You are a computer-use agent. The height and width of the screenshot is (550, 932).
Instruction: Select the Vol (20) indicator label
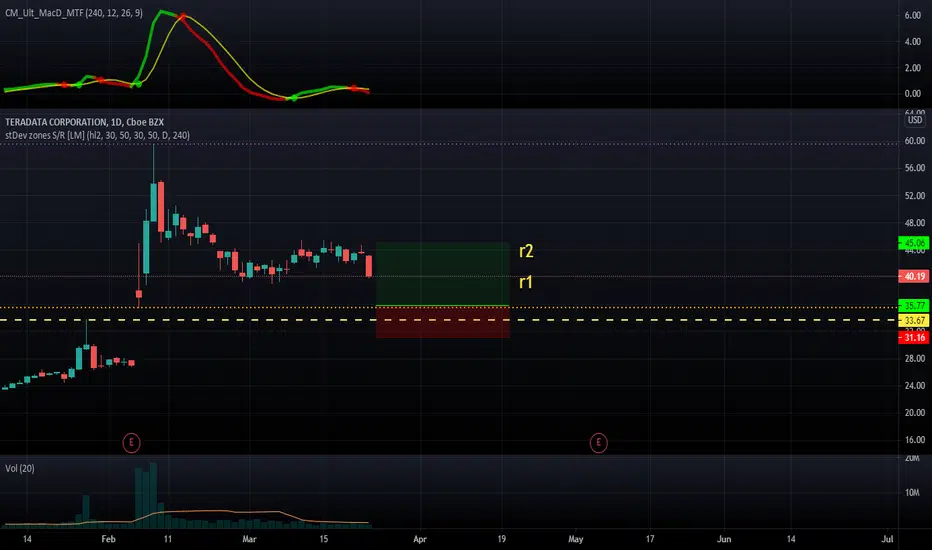[20, 469]
